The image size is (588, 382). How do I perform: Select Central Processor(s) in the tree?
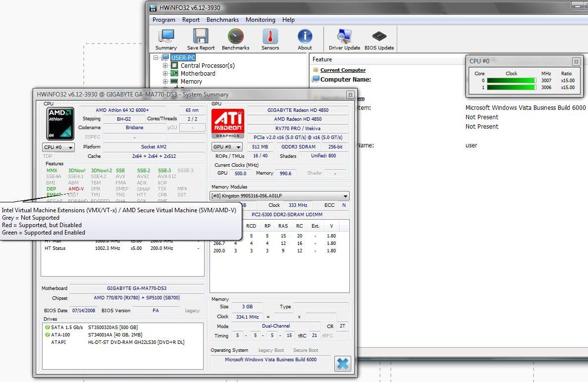[208, 65]
